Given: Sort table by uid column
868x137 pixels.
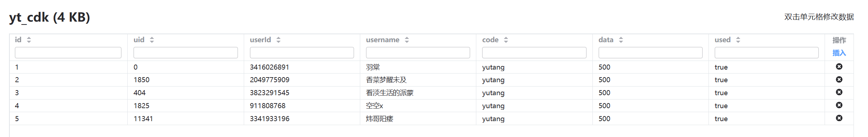Looking at the screenshot, I should (152, 40).
